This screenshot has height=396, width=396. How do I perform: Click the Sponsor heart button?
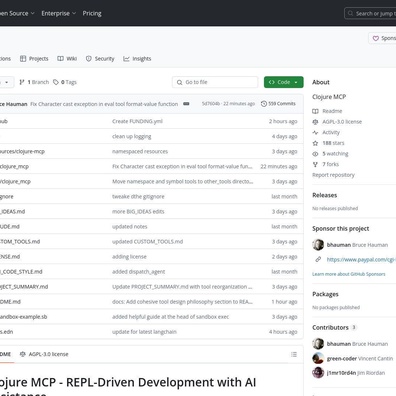[382, 38]
